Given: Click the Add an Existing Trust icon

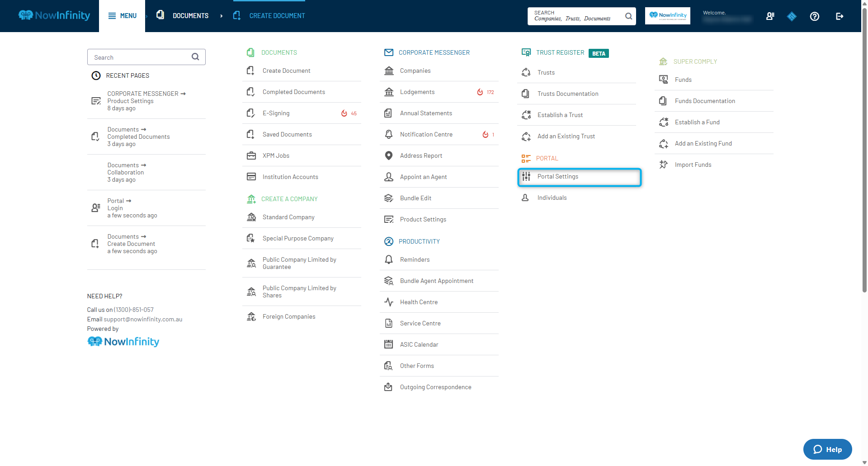Looking at the screenshot, I should 526,136.
